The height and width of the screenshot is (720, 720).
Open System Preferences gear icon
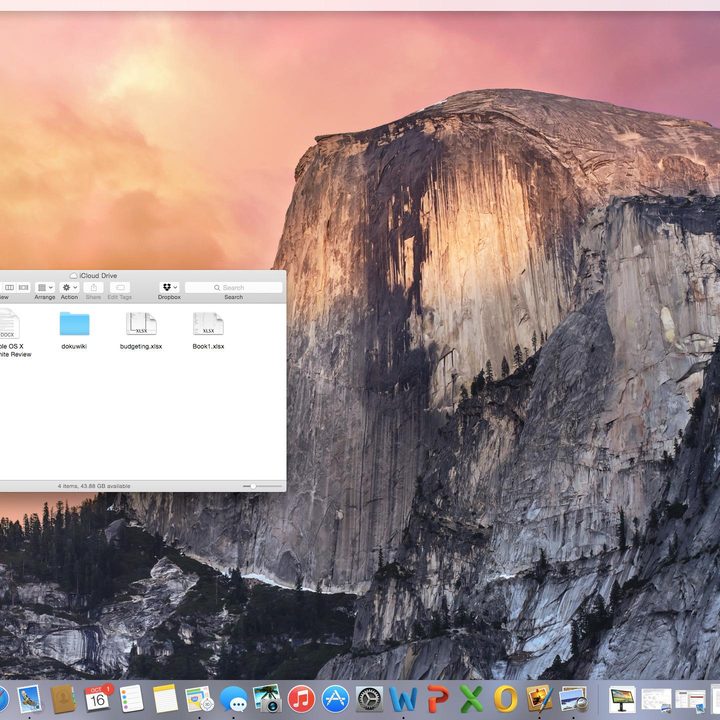(x=369, y=699)
